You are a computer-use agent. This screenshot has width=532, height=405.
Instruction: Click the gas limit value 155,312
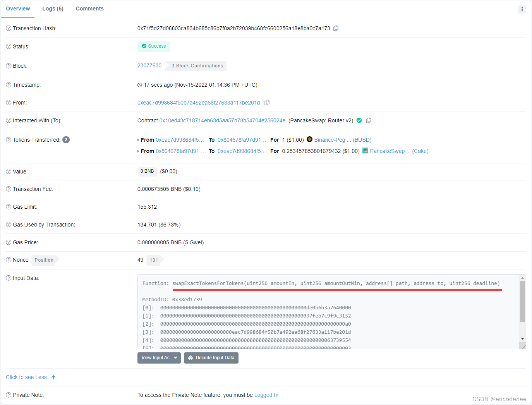coord(147,207)
